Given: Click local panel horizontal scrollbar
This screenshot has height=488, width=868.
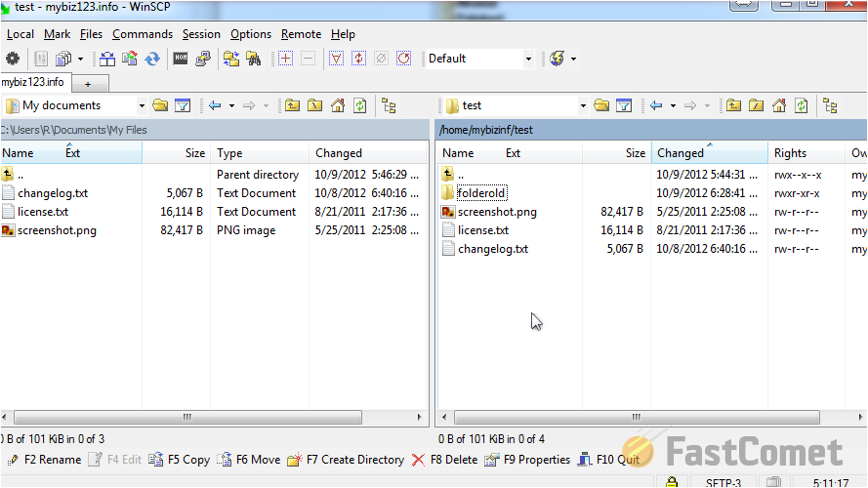Looking at the screenshot, I should pyautogui.click(x=187, y=417).
